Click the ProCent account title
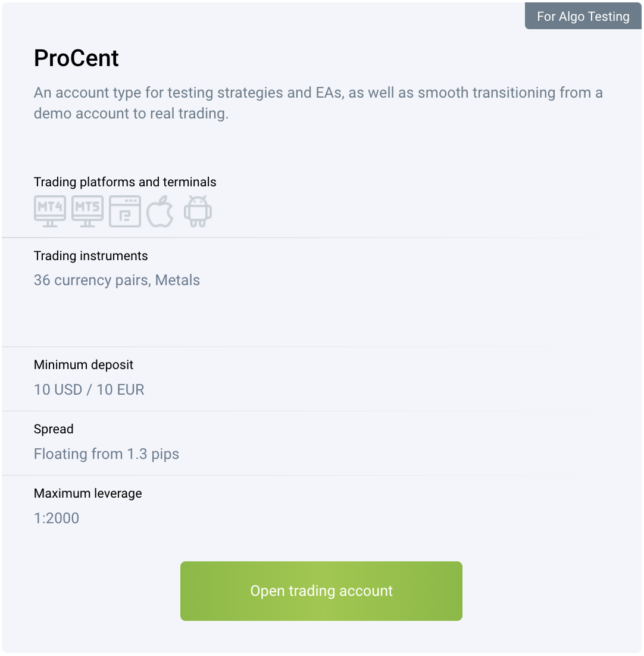Screen dimensions: 644x656 76,58
